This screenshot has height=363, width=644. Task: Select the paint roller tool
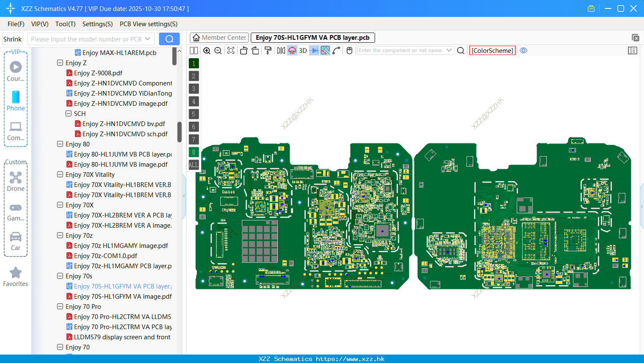(x=268, y=50)
